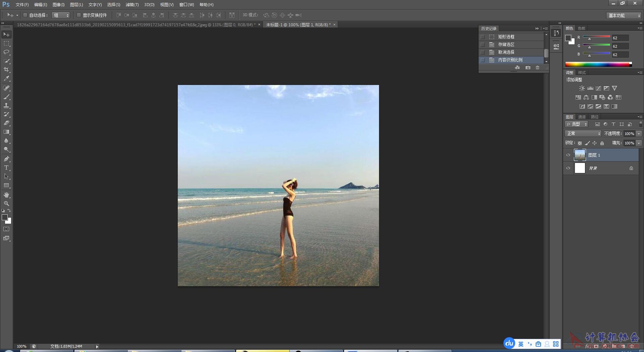Screen dimensions: 644x352
Task: Select the Rectangular Marquee tool
Action: pyautogui.click(x=6, y=43)
